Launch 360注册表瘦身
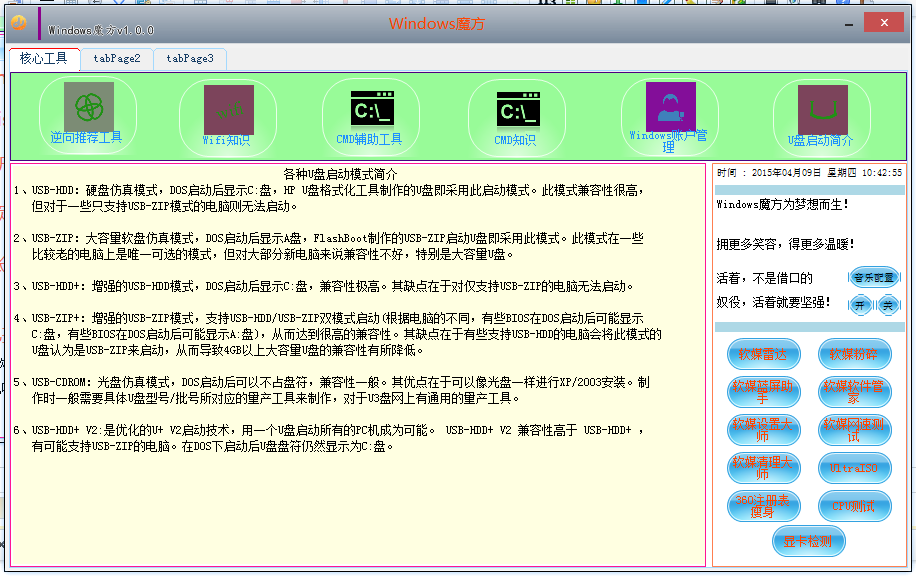This screenshot has width=916, height=576. tap(763, 506)
